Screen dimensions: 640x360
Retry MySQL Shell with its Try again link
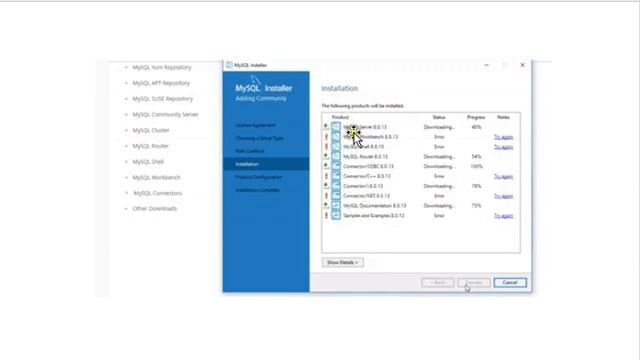click(503, 147)
